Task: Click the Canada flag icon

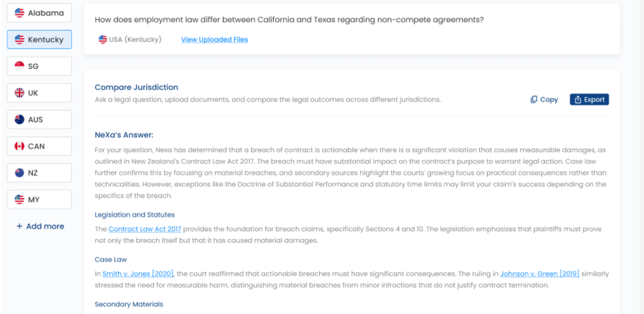Action: click(x=19, y=146)
